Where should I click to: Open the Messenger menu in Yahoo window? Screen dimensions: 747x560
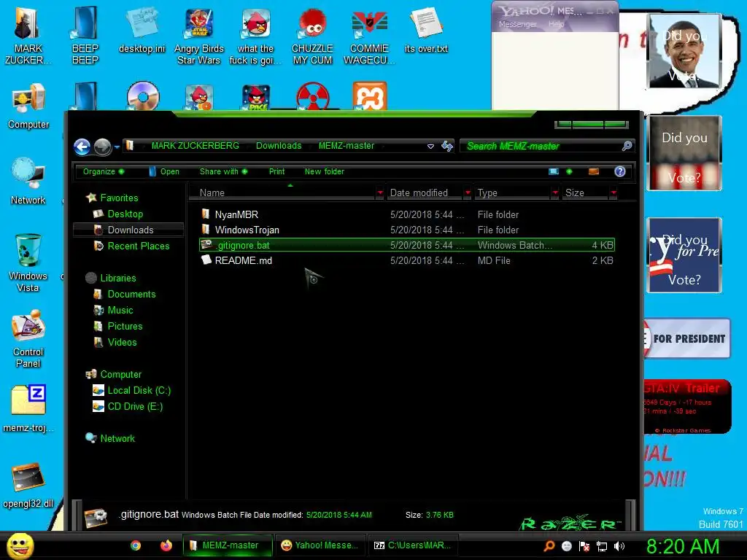(517, 24)
